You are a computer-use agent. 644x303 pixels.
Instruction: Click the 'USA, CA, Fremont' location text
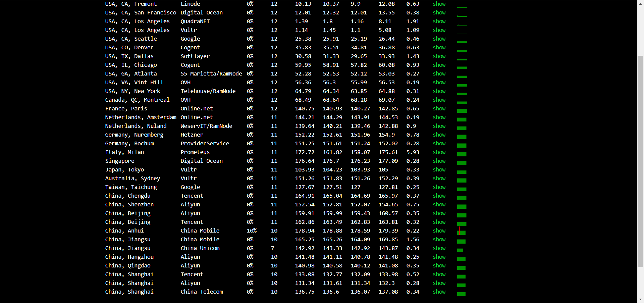131,4
